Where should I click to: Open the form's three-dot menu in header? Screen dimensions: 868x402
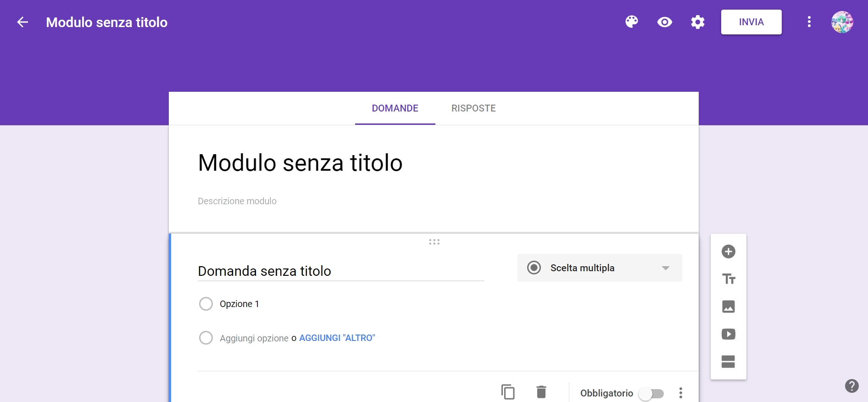point(809,22)
